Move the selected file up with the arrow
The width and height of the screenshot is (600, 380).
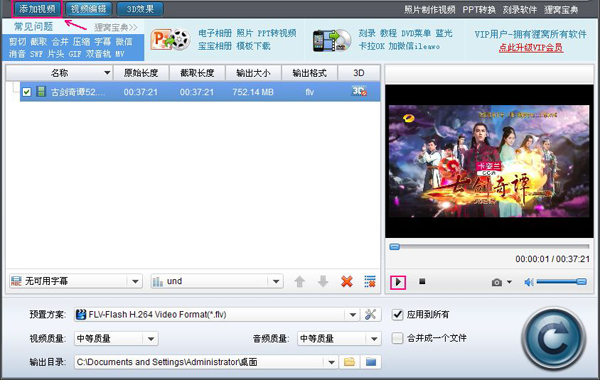300,282
